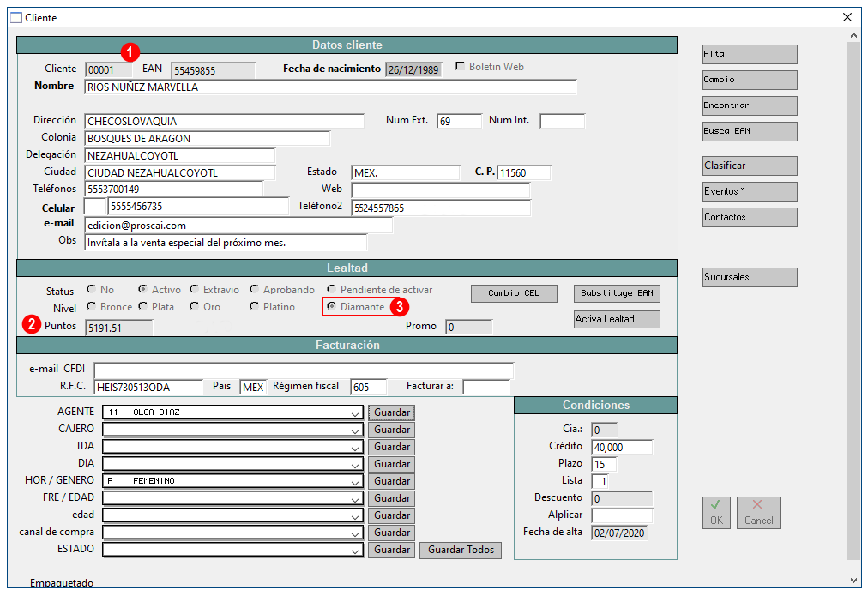
Task: Click the Encontrar button
Action: click(x=750, y=105)
